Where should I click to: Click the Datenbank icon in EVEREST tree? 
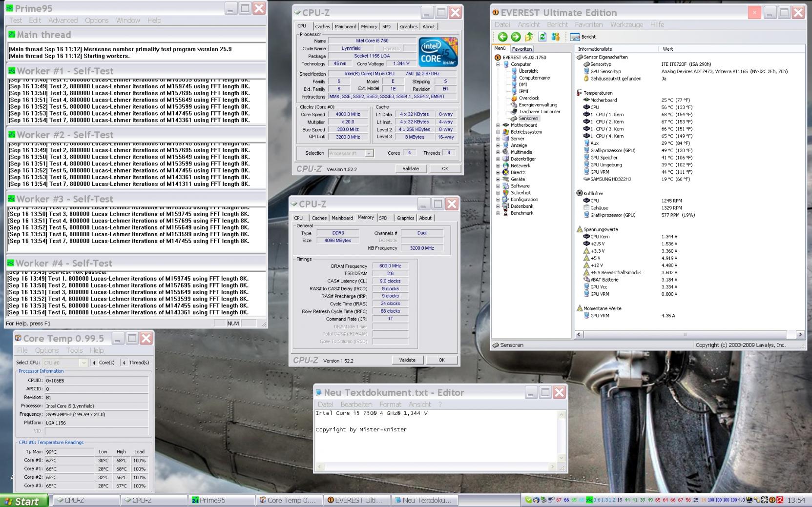[505, 206]
